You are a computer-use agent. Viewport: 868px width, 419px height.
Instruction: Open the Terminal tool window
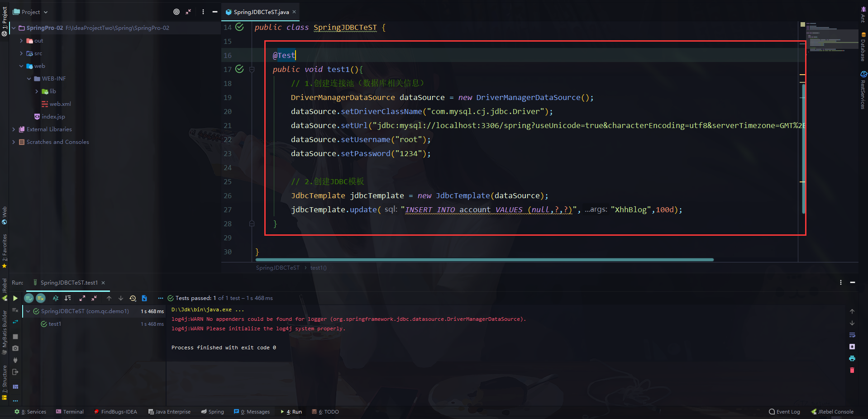point(70,412)
